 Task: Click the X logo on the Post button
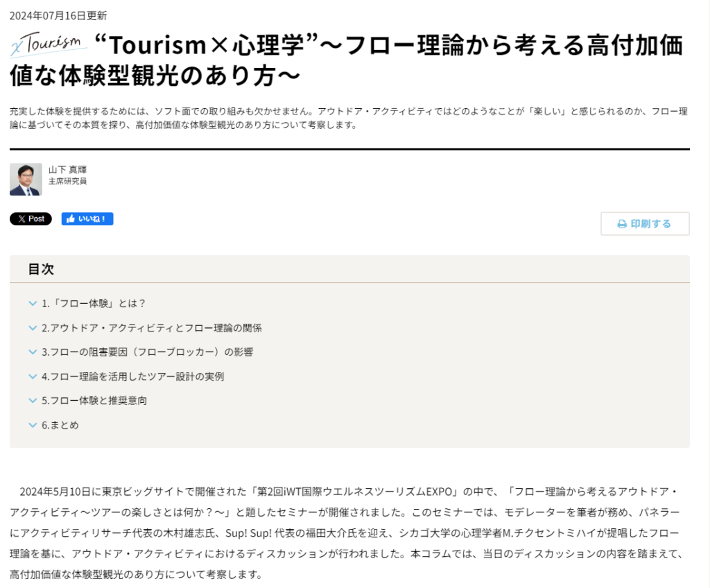pos(21,219)
